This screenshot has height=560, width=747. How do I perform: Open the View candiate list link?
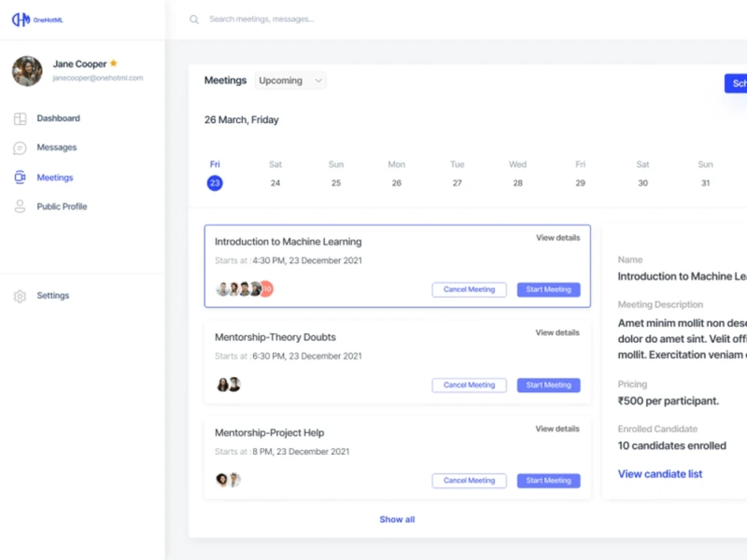tap(660, 474)
